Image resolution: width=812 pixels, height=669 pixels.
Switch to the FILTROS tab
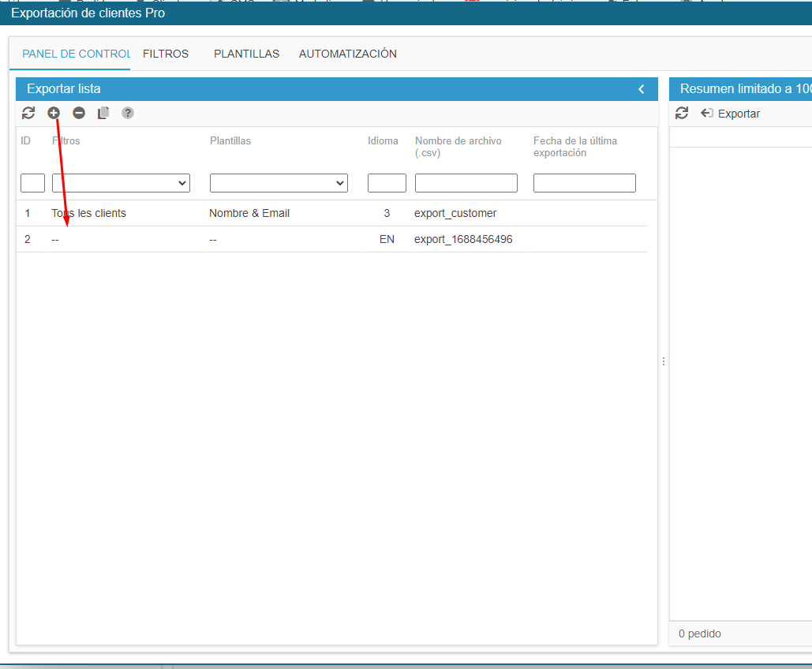click(166, 54)
